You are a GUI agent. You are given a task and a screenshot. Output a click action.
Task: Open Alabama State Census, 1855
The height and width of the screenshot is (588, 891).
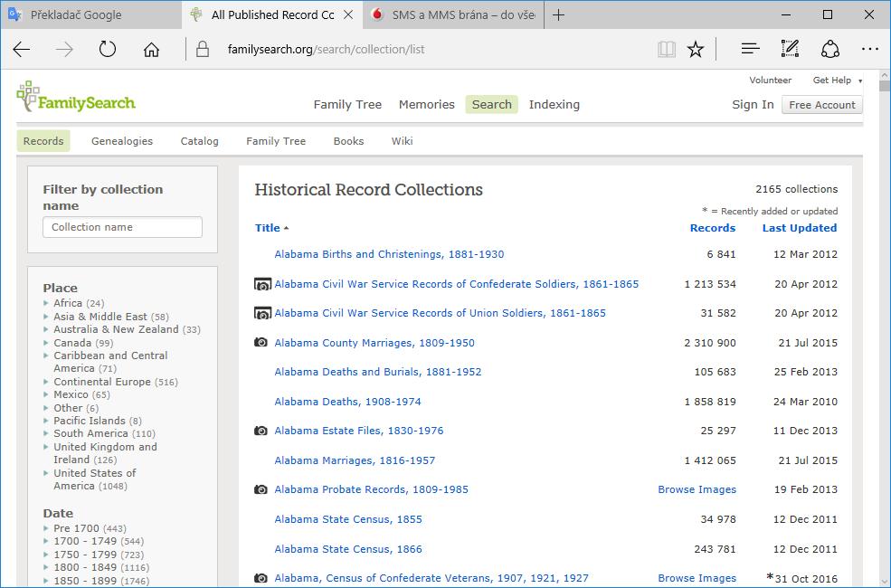point(348,519)
